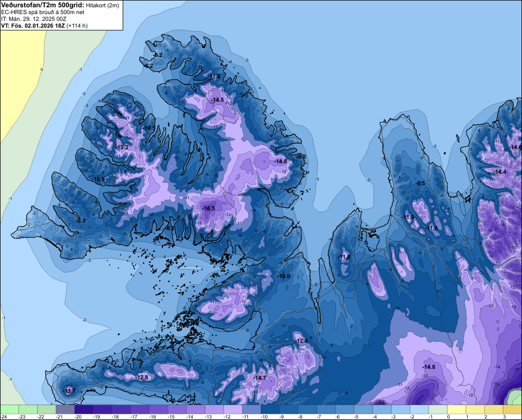Viewport: 522px width, 420px height.
Task: Select the 3 orange-yellow legend swatch
Action: pos(513,409)
